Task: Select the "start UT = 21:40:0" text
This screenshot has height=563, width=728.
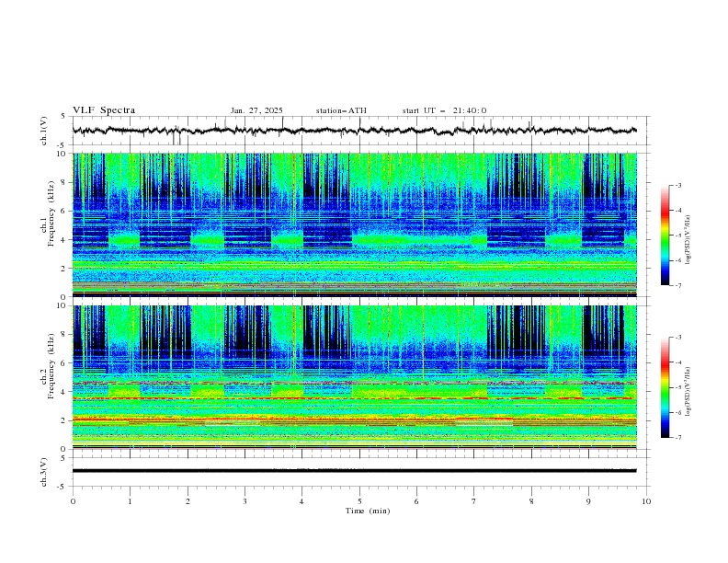Action: click(x=444, y=110)
